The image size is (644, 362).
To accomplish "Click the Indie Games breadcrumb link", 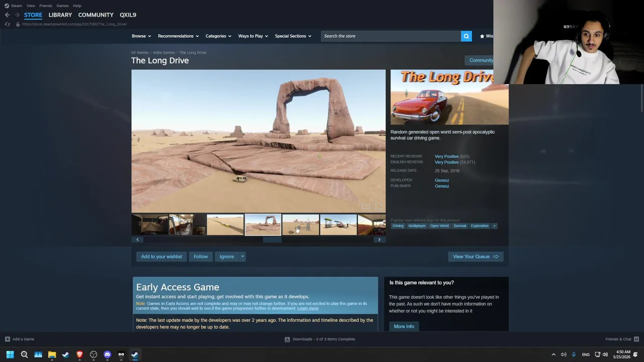I will point(164,52).
